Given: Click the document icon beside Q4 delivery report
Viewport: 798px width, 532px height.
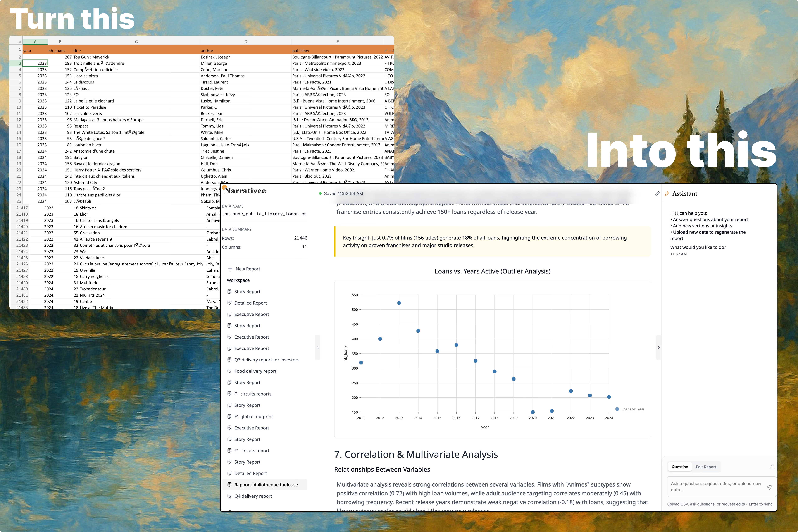Looking at the screenshot, I should tap(229, 496).
